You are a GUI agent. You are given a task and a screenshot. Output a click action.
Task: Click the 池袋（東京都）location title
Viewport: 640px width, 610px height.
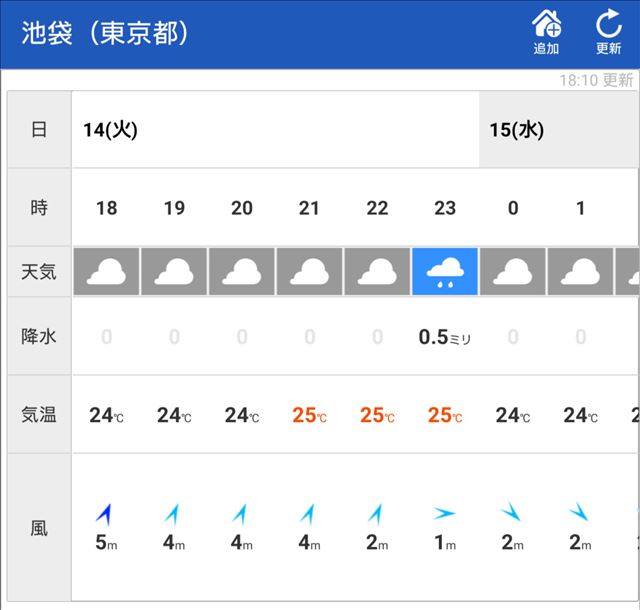coord(105,33)
